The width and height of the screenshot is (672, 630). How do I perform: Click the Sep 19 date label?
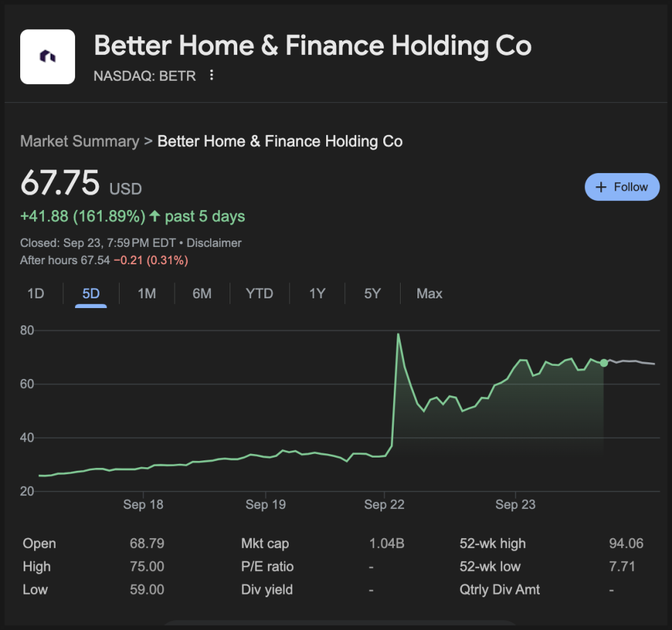pyautogui.click(x=266, y=505)
